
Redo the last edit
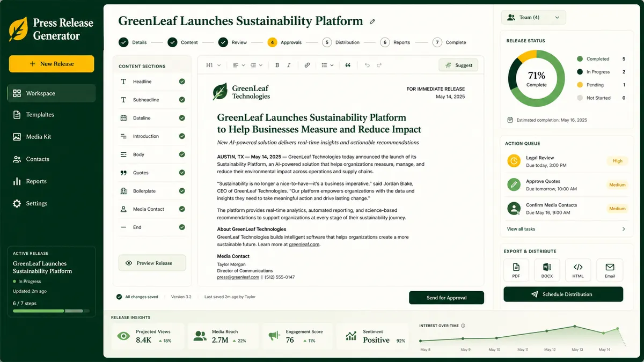coord(379,65)
